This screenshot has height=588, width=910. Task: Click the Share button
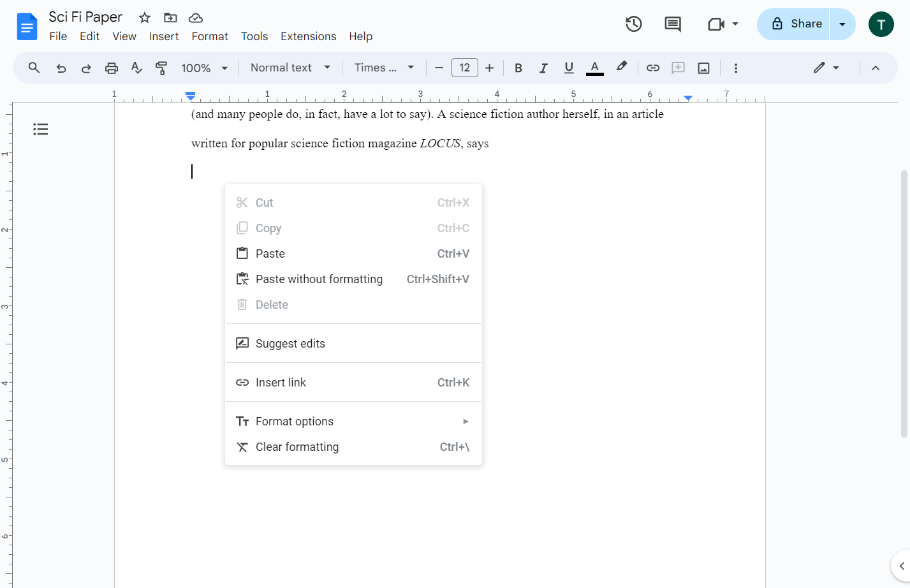click(794, 24)
